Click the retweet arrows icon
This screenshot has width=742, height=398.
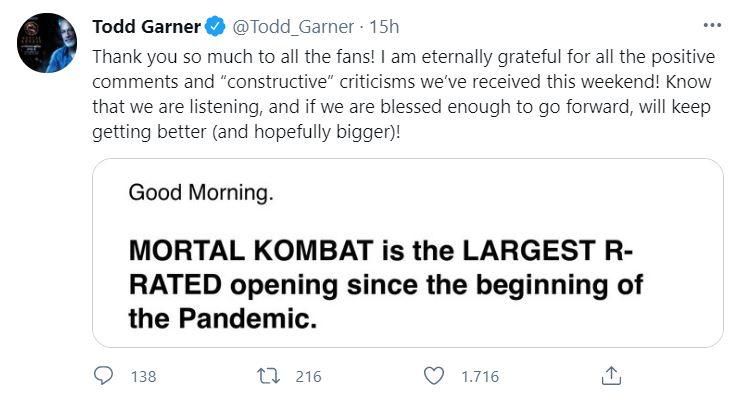(x=268, y=376)
